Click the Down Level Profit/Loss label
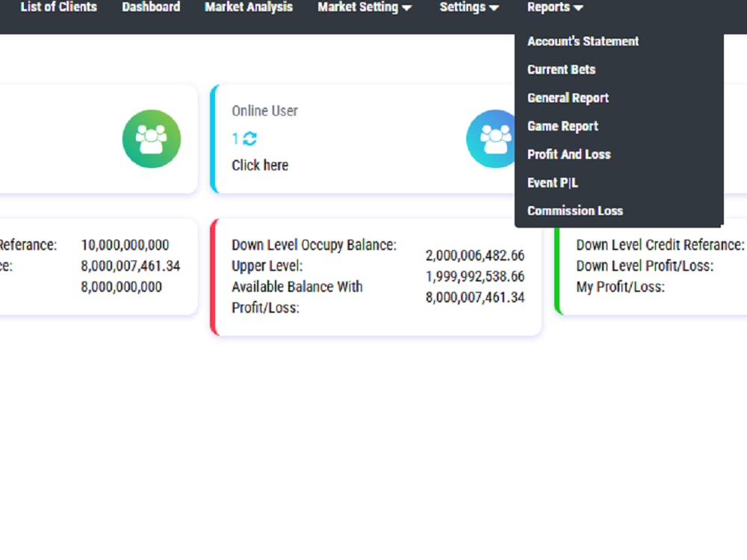Viewport: 747px width, 560px height. pyautogui.click(x=645, y=266)
